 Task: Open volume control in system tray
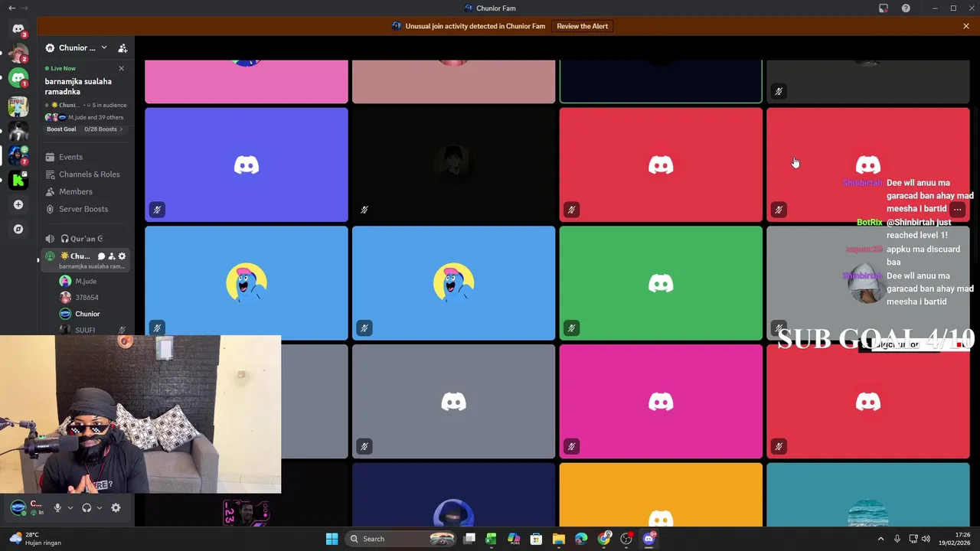point(926,539)
